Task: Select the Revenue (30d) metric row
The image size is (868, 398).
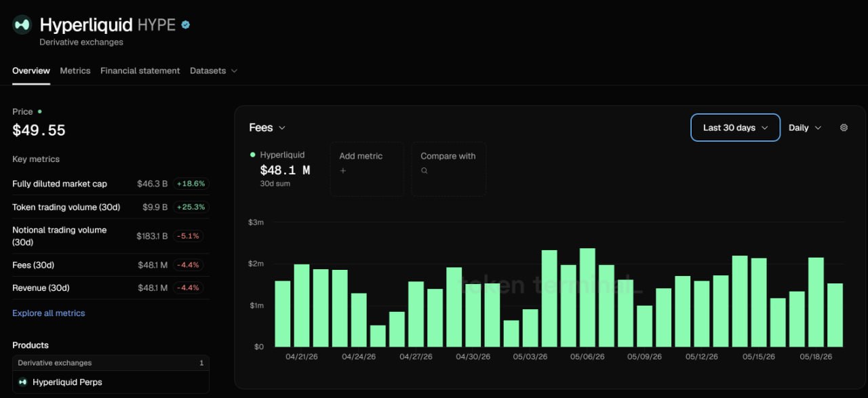Action: pos(111,287)
